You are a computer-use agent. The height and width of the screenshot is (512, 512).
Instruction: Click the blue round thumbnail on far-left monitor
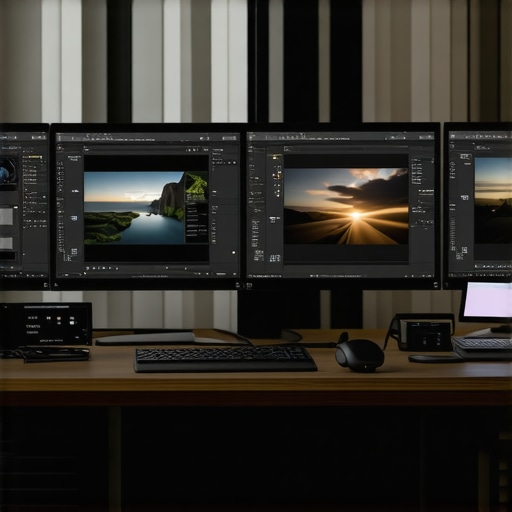8,171
